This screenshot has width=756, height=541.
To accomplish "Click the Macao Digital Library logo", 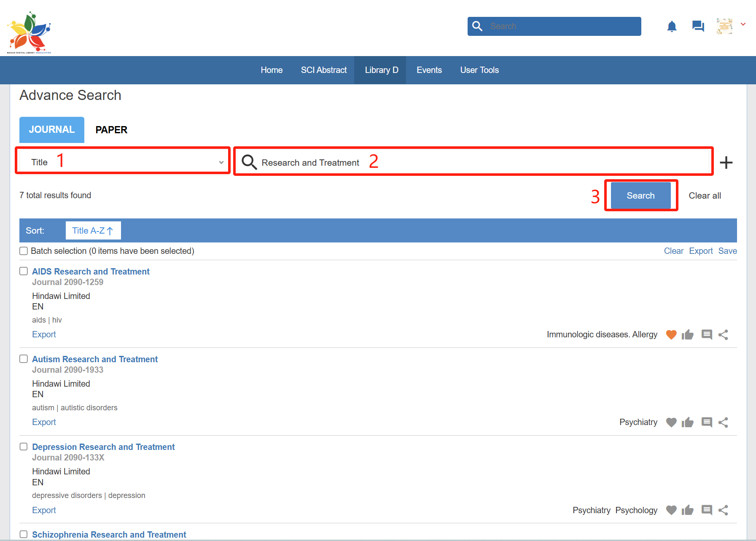I will [x=29, y=32].
